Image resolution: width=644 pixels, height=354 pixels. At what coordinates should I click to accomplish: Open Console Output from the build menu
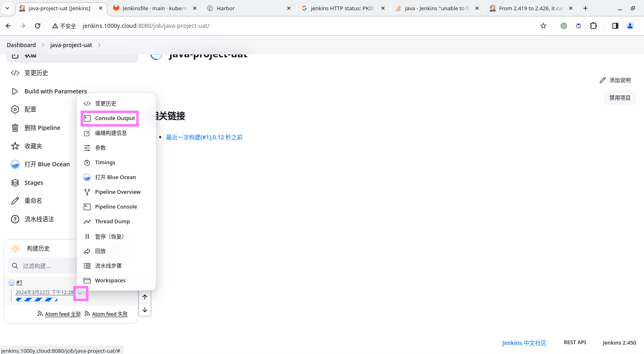point(110,118)
